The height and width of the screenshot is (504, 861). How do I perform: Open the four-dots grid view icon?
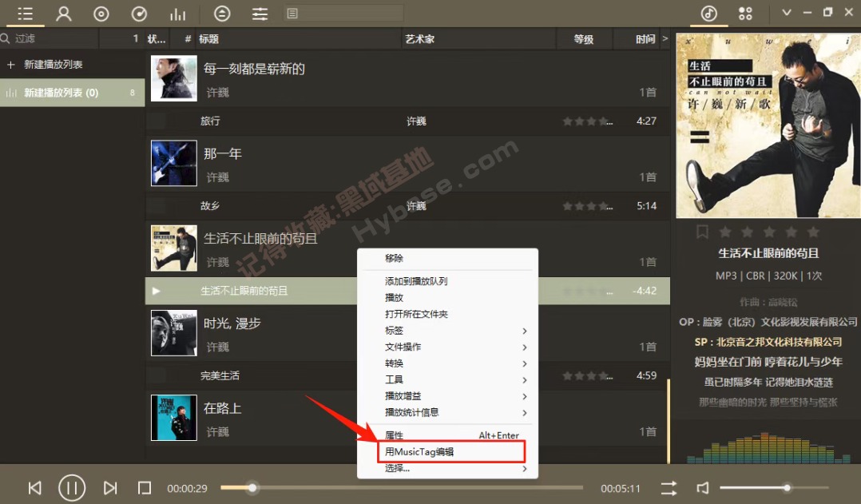pyautogui.click(x=745, y=14)
